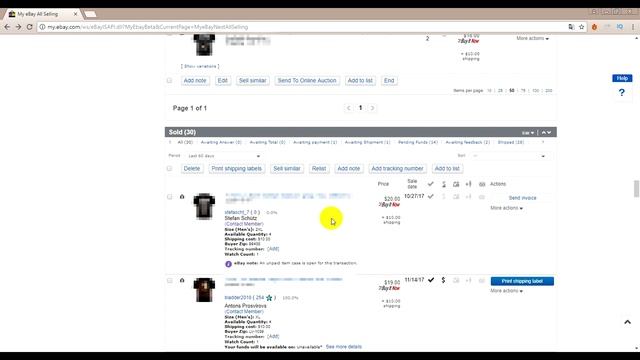Filter sold by Awaiting payment (1)
Screen dimensions: 640x360
point(315,142)
